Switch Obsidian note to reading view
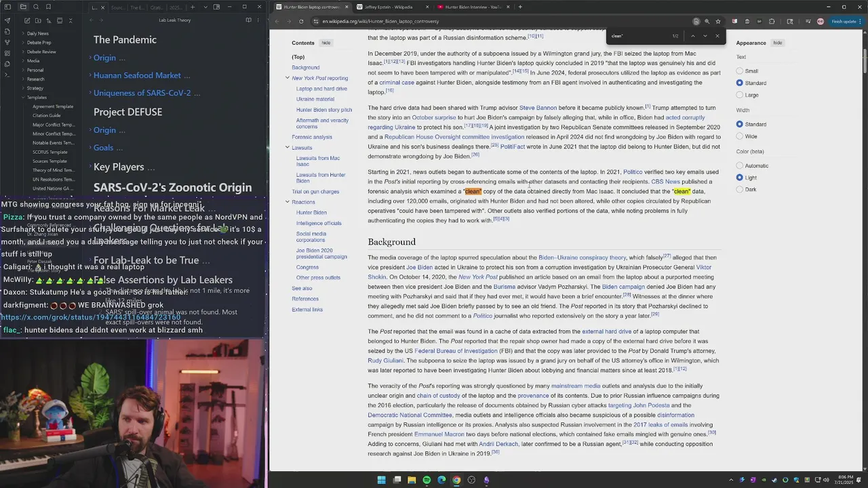This screenshot has width=868, height=488. [x=248, y=20]
